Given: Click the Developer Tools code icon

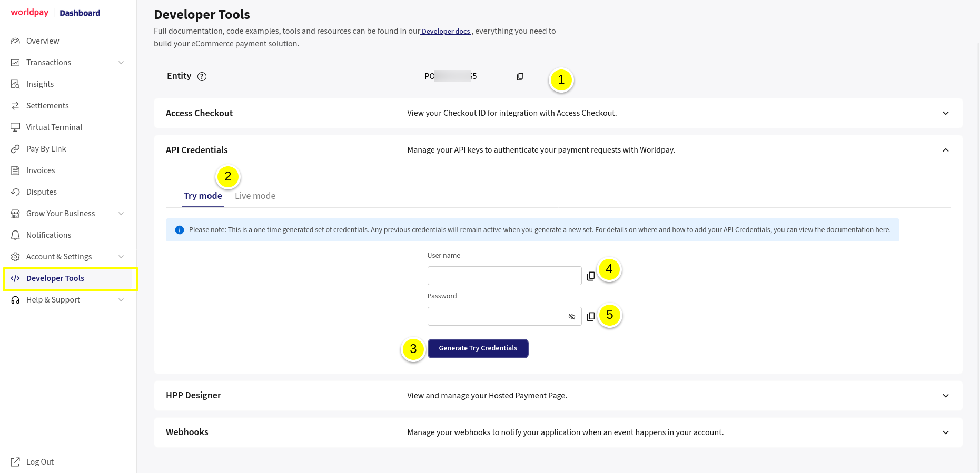Looking at the screenshot, I should 15,278.
